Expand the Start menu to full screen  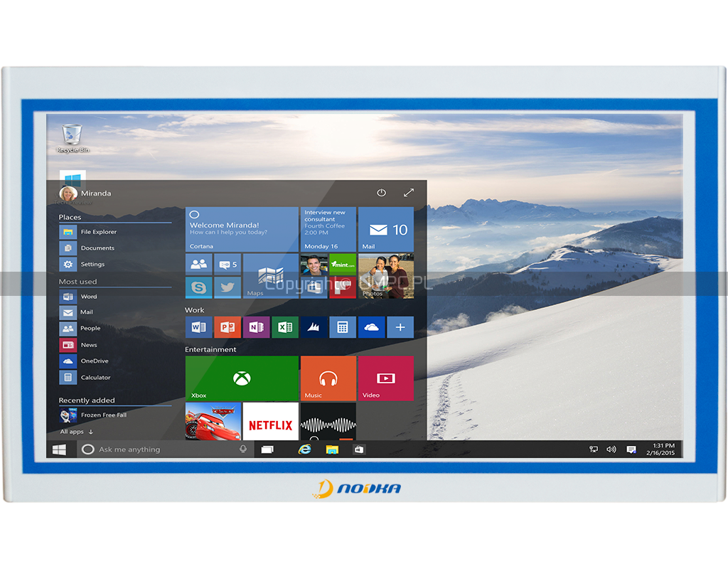(409, 192)
